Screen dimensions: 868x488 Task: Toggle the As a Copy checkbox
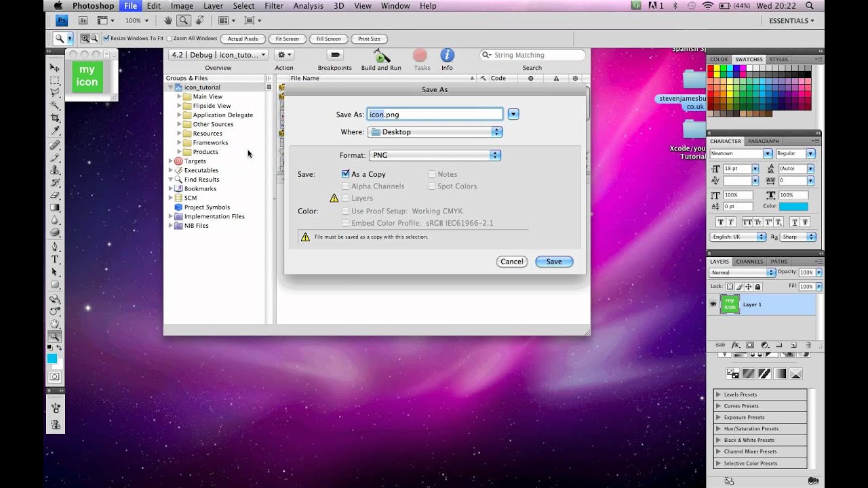tap(346, 174)
